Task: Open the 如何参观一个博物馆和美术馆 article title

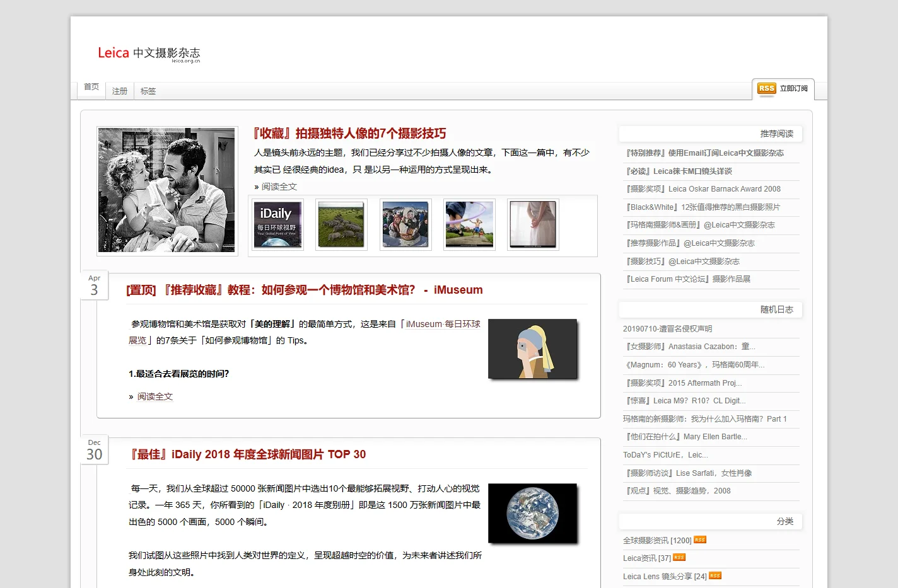Action: point(304,290)
